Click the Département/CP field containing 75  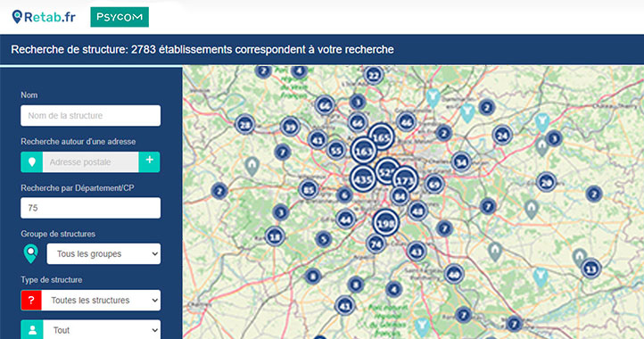coord(91,208)
